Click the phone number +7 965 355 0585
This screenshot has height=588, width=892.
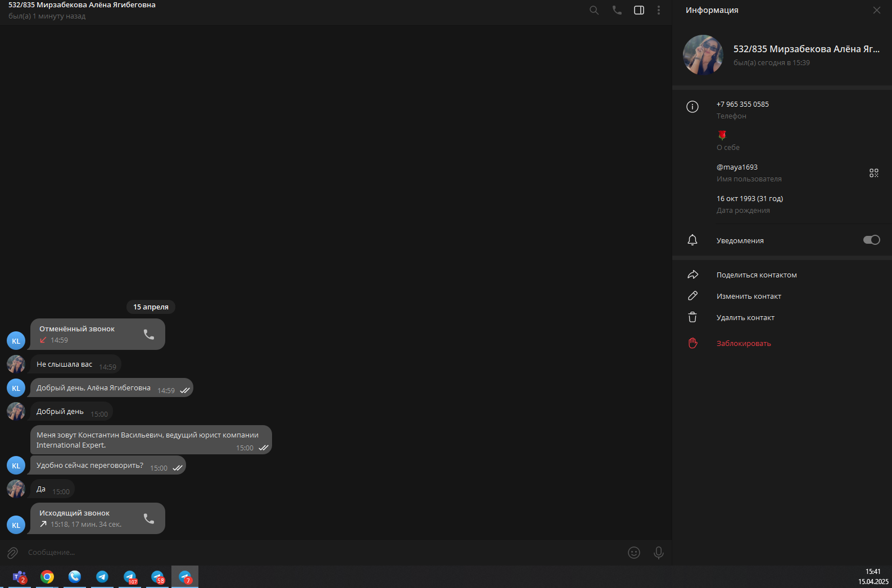(742, 104)
